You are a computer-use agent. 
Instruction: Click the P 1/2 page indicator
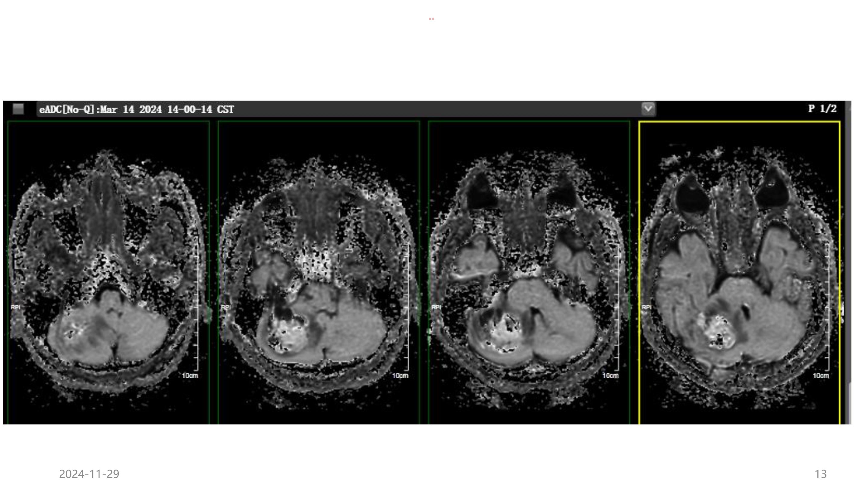click(822, 109)
